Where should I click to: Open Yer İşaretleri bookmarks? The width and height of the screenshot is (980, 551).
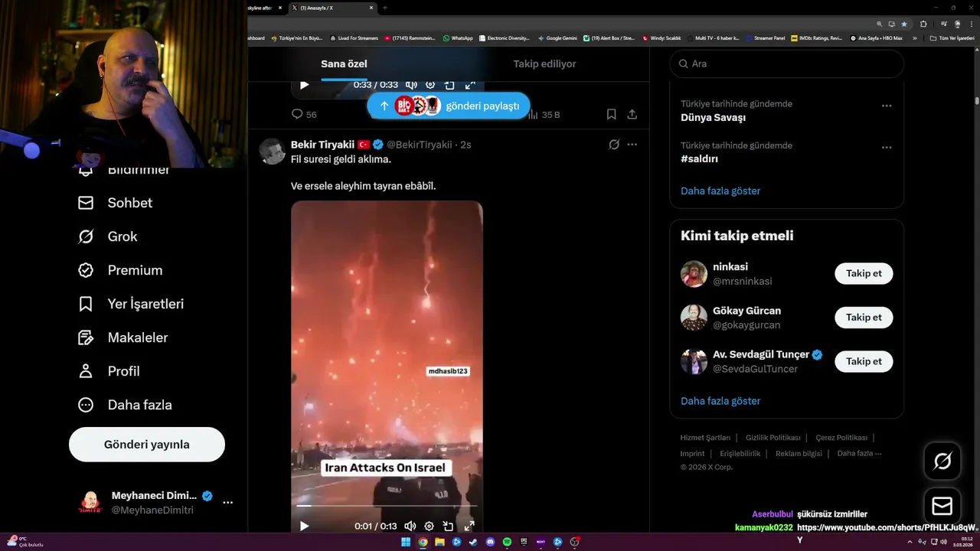(x=131, y=304)
